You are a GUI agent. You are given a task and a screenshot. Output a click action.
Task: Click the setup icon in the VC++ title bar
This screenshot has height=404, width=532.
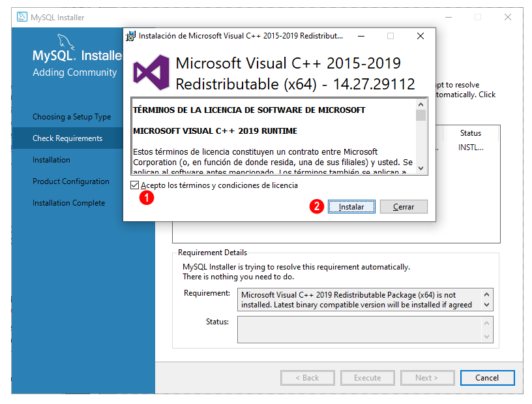(130, 36)
